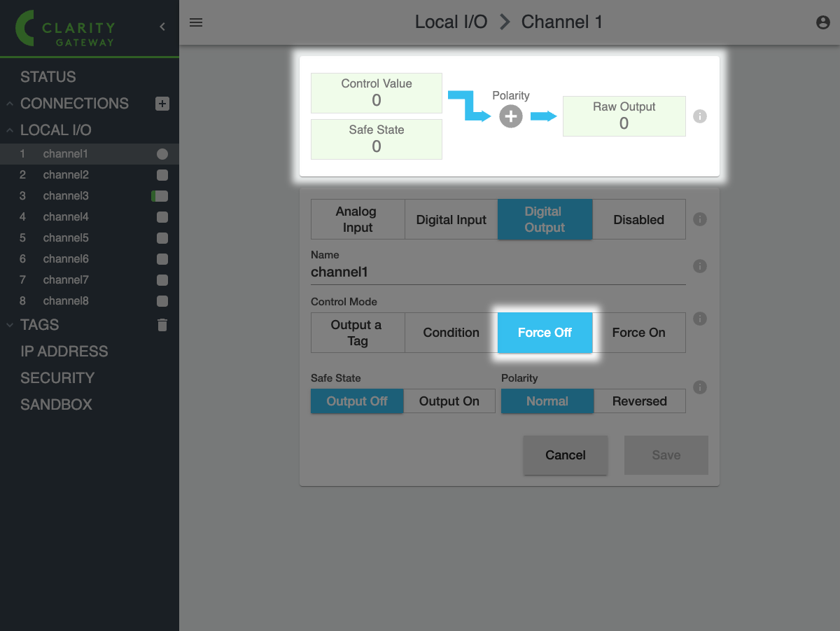Viewport: 840px width, 631px height.
Task: Open the hamburger menu icon
Action: click(196, 22)
